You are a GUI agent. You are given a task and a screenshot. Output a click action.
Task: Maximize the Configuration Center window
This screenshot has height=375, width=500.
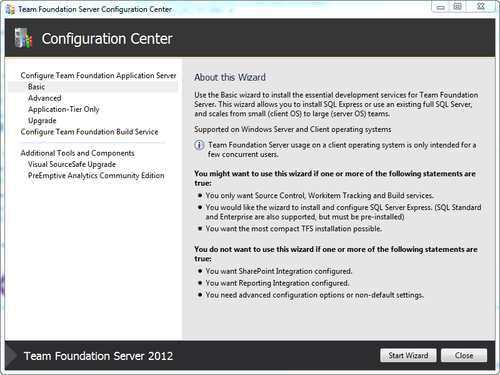458,7
